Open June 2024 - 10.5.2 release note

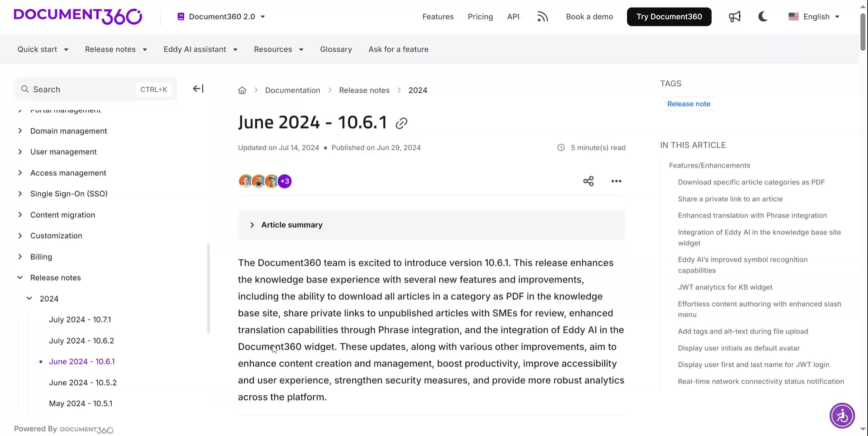click(83, 382)
